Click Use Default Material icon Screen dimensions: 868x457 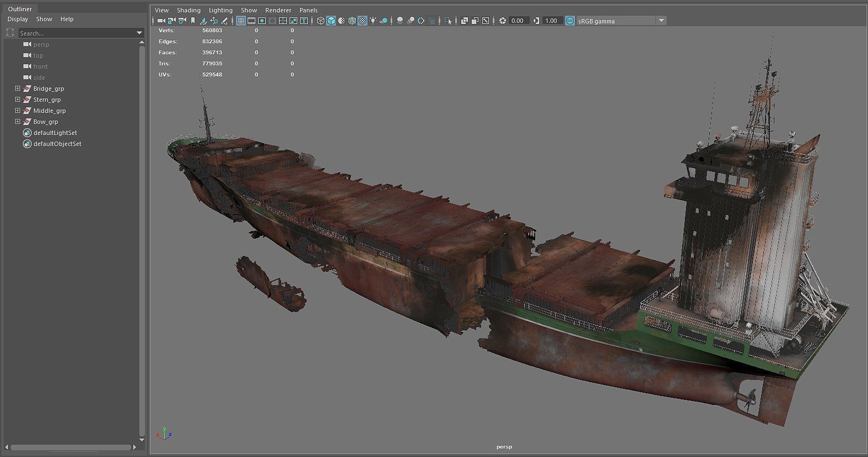(341, 21)
